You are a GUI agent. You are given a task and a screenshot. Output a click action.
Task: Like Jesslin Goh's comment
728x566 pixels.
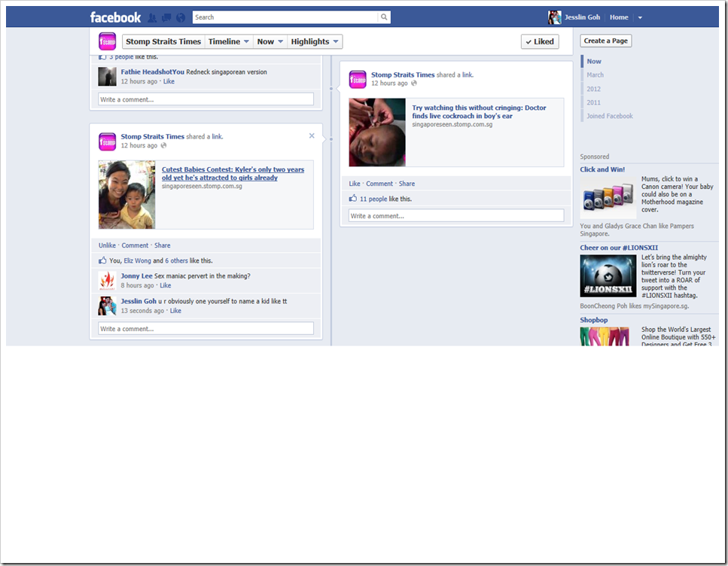[175, 311]
